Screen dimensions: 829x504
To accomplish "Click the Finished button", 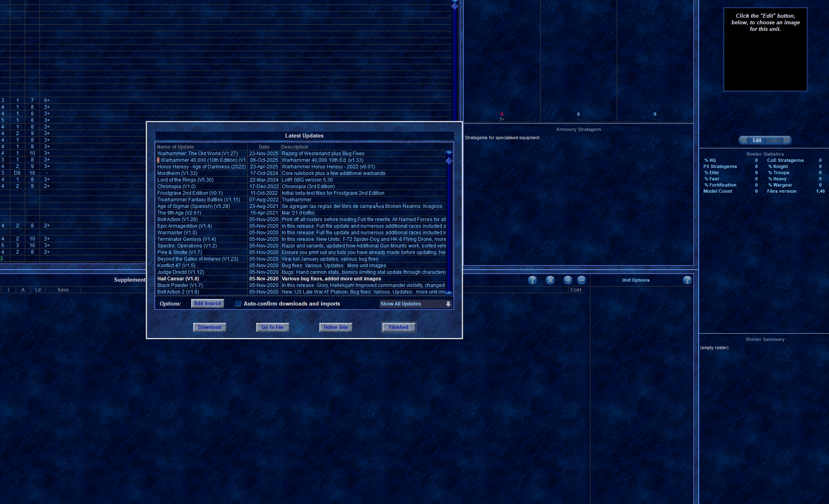I will click(x=398, y=327).
